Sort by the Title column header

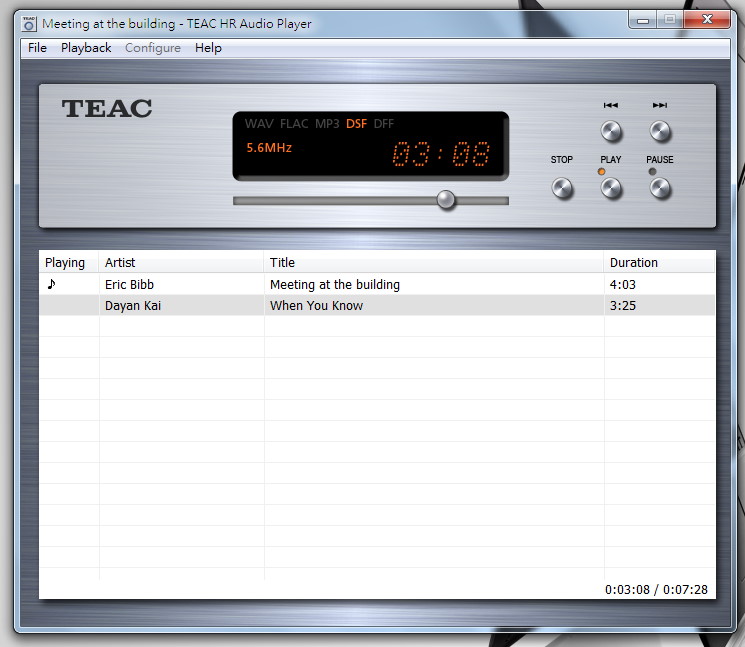[x=434, y=262]
